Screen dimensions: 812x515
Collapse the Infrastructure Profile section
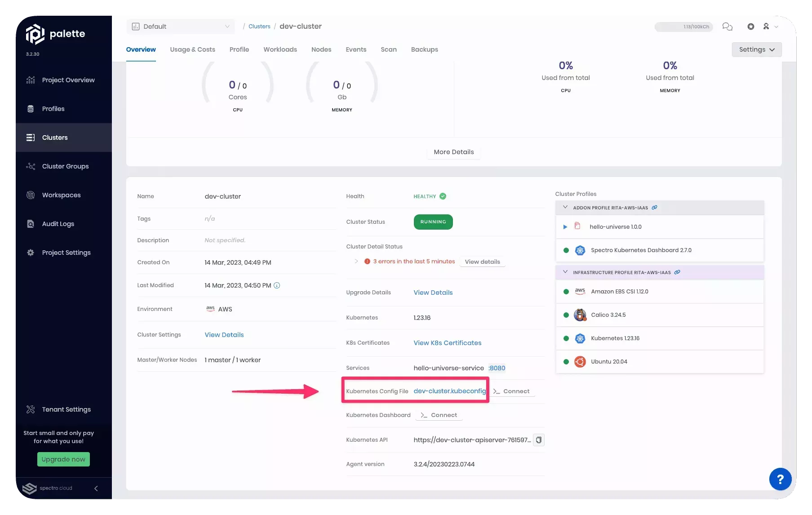(565, 272)
